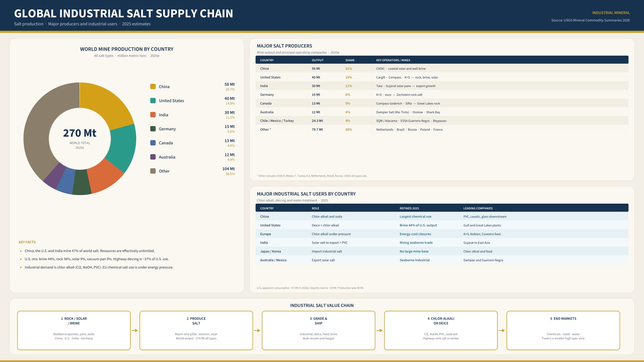Click the Energy-cost closures link for Europe
The width and height of the screenshot is (644, 362).
click(x=415, y=234)
